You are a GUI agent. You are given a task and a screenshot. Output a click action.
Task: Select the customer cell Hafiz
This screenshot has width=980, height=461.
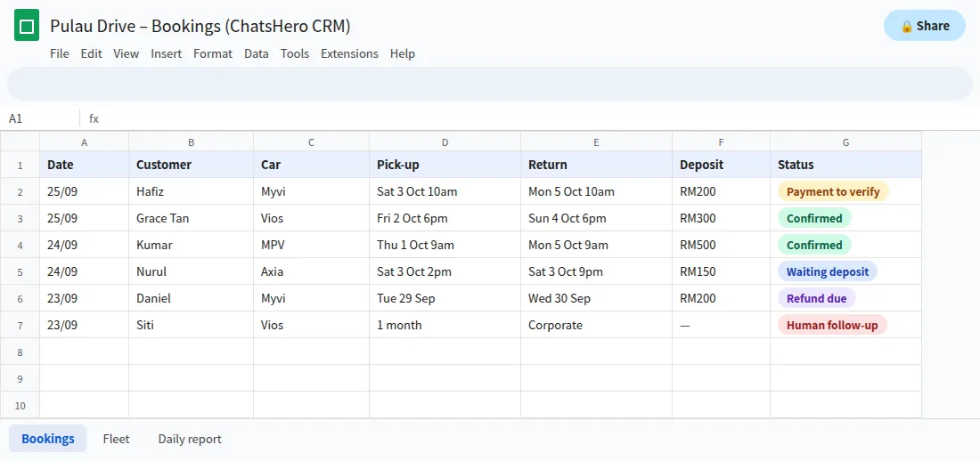192,191
